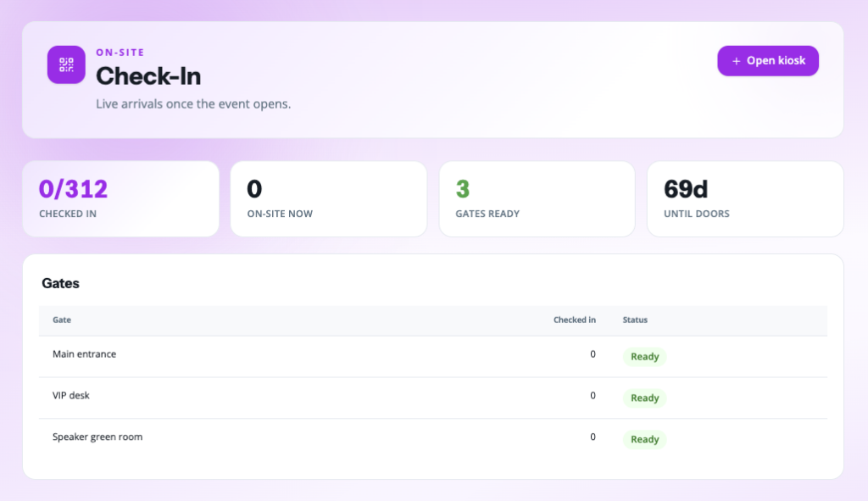Viewport: 868px width, 501px height.
Task: Click the Ready badge for Main entrance
Action: pyautogui.click(x=645, y=357)
